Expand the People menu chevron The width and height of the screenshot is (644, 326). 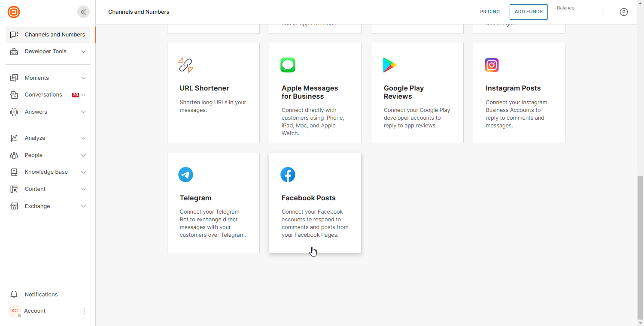84,155
